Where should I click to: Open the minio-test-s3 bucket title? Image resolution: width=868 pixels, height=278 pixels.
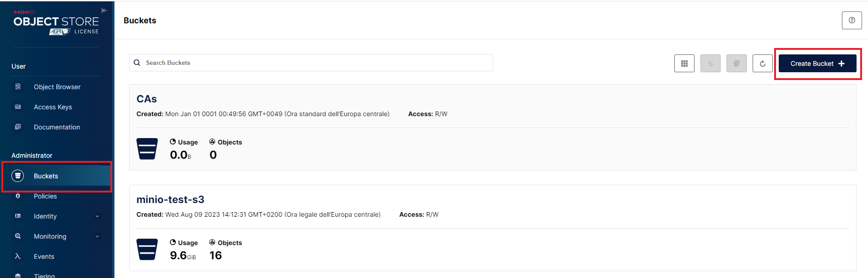(x=170, y=199)
